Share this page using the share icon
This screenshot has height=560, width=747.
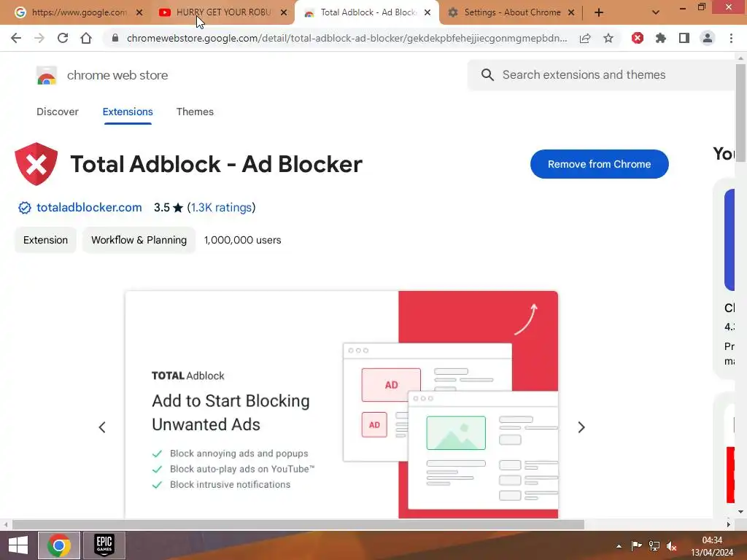pos(585,38)
